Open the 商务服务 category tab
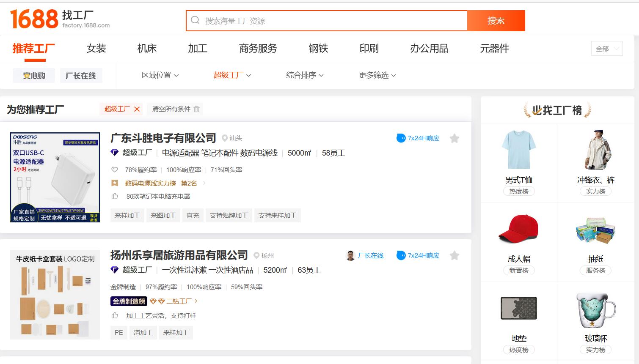The width and height of the screenshot is (639, 364). pyautogui.click(x=258, y=49)
